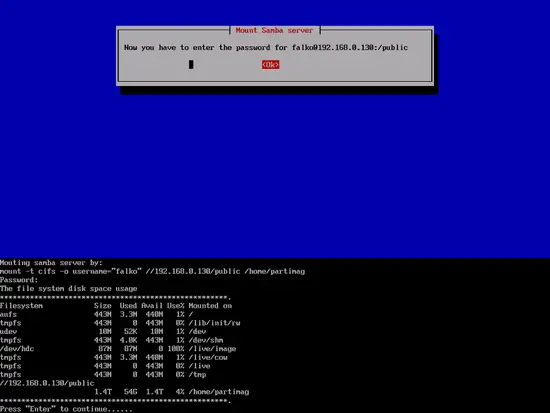Select the 'Size' column header

[x=103, y=306]
